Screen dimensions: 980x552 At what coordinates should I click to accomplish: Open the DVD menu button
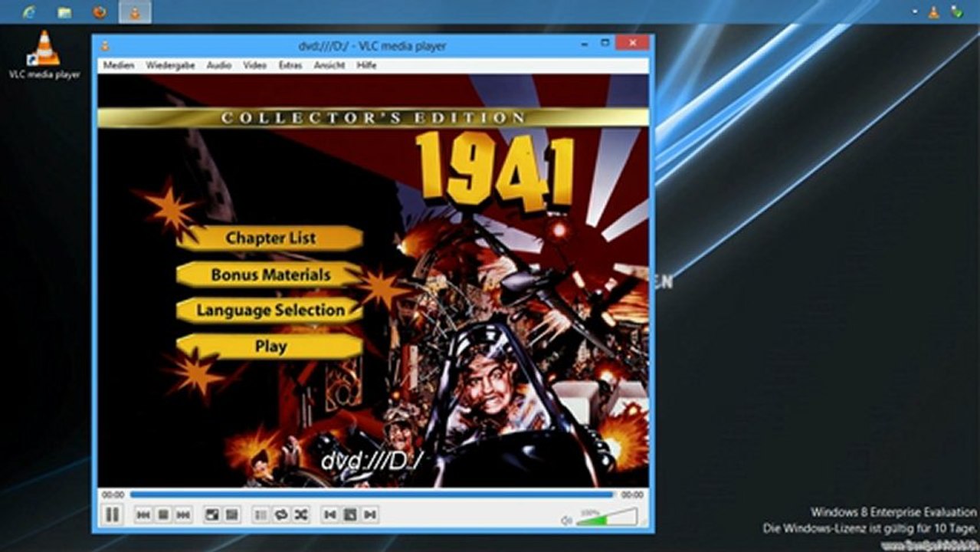pyautogui.click(x=350, y=515)
